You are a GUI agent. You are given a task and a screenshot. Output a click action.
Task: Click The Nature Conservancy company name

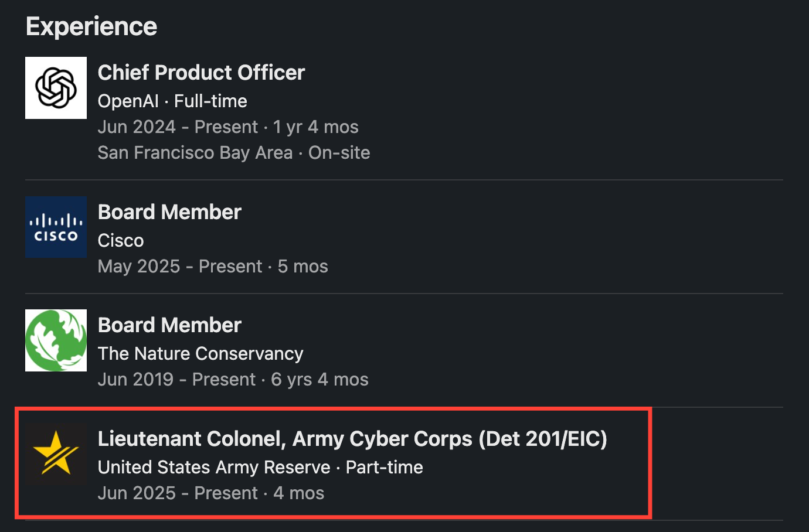tap(200, 354)
